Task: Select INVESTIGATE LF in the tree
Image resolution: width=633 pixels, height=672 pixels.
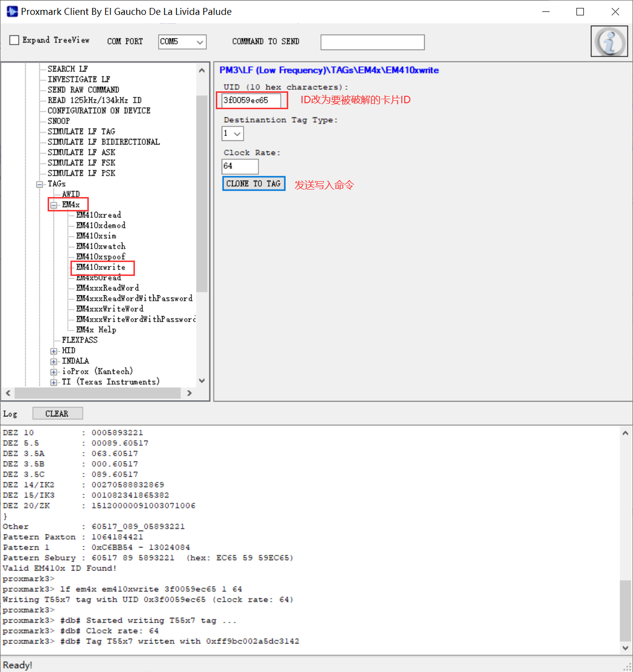Action: (79, 79)
